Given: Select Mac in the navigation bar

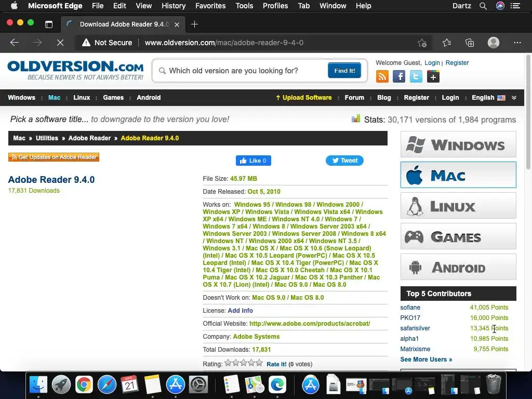Looking at the screenshot, I should point(54,97).
